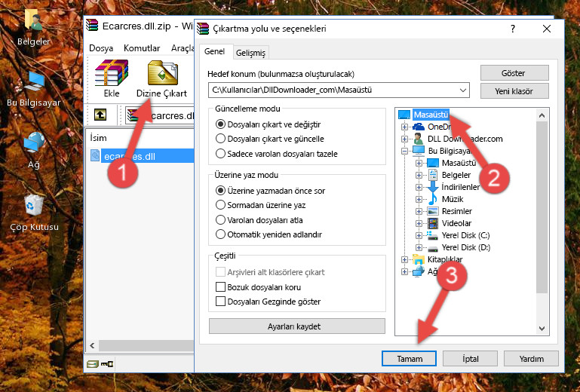Expand the OneDrive tree node
Screen dimensions: 580x392
pyautogui.click(x=404, y=127)
